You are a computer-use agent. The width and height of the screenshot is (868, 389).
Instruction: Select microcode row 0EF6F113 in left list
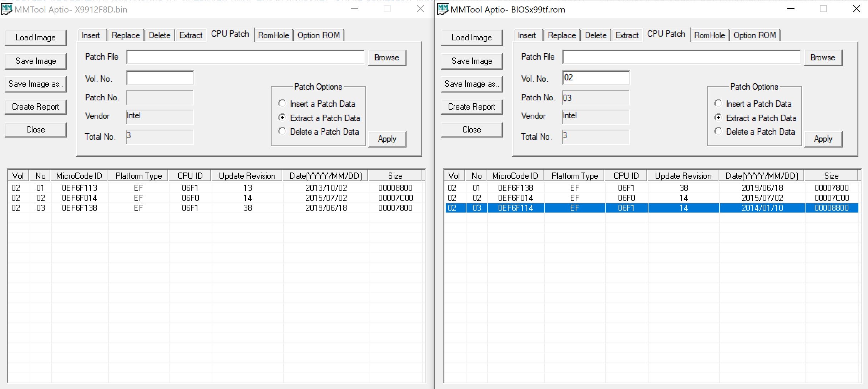point(80,188)
